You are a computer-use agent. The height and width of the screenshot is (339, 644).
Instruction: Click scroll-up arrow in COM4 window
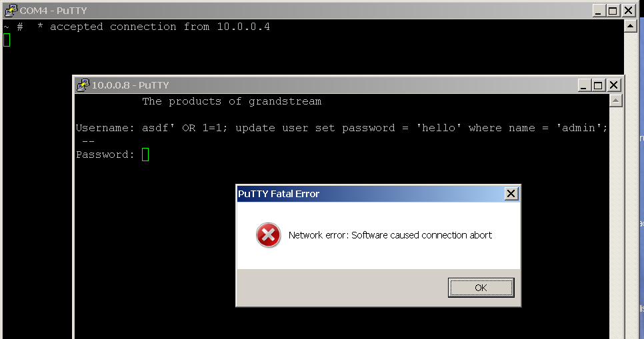631,26
